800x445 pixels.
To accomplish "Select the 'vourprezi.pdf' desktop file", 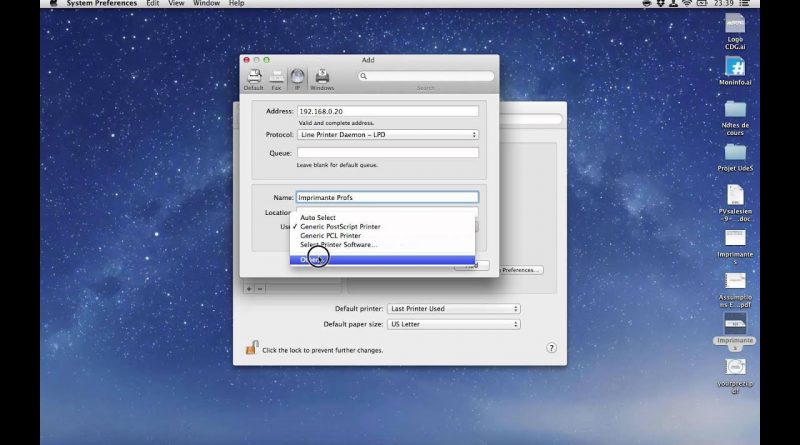I will click(x=735, y=376).
